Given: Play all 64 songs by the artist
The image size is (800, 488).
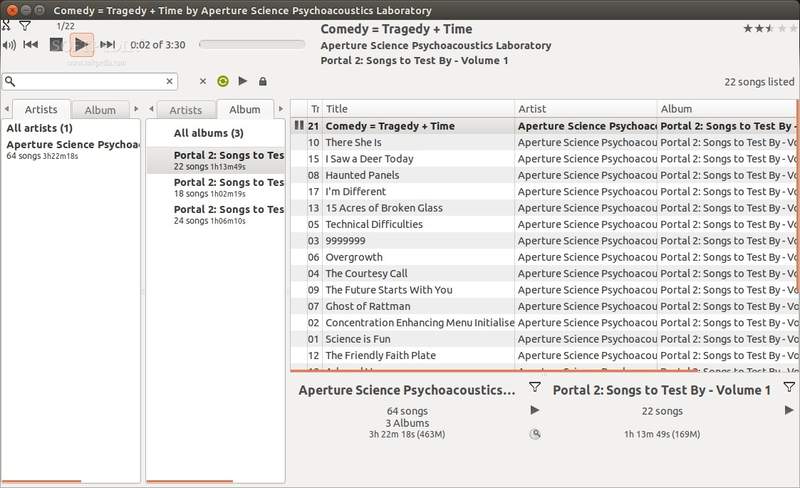Looking at the screenshot, I should pos(535,410).
